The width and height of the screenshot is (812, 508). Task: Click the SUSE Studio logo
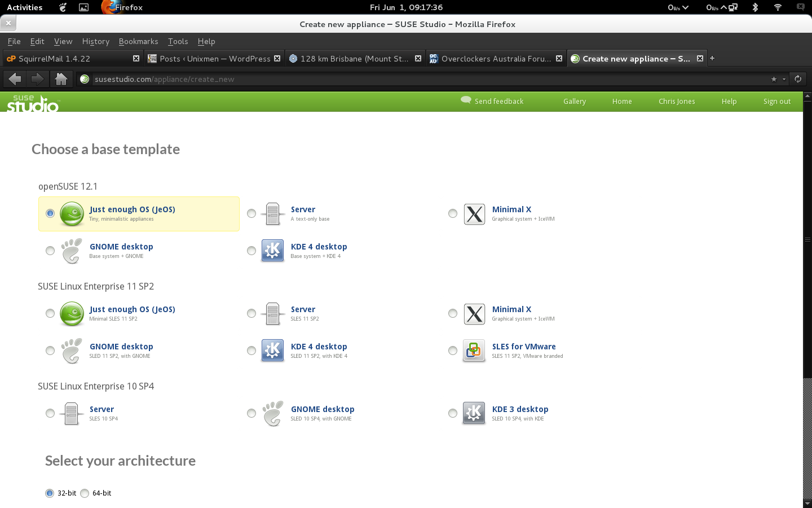tap(33, 103)
